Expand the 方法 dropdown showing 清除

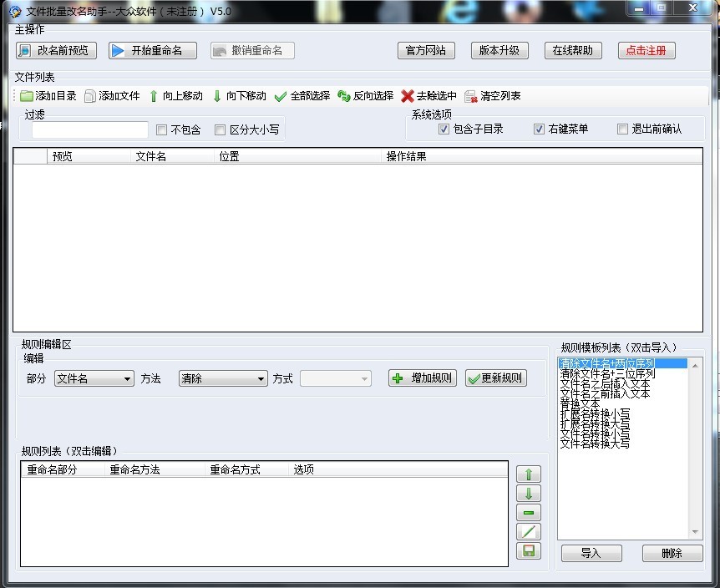pyautogui.click(x=222, y=378)
